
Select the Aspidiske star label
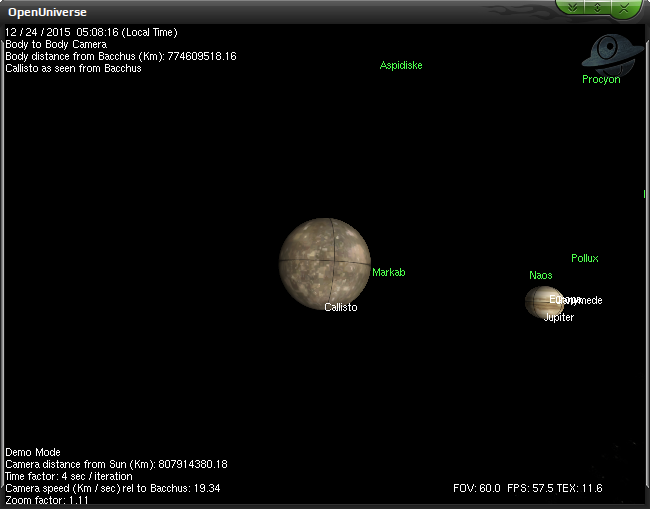[401, 65]
